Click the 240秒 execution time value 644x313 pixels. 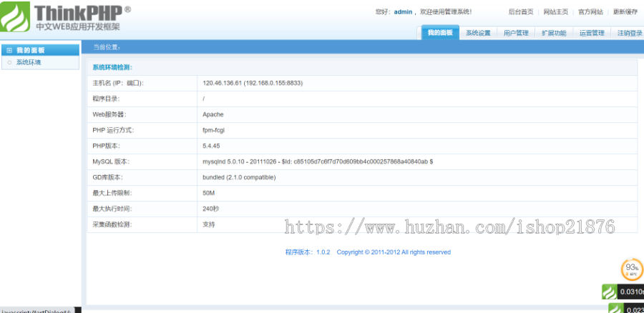[x=211, y=209]
